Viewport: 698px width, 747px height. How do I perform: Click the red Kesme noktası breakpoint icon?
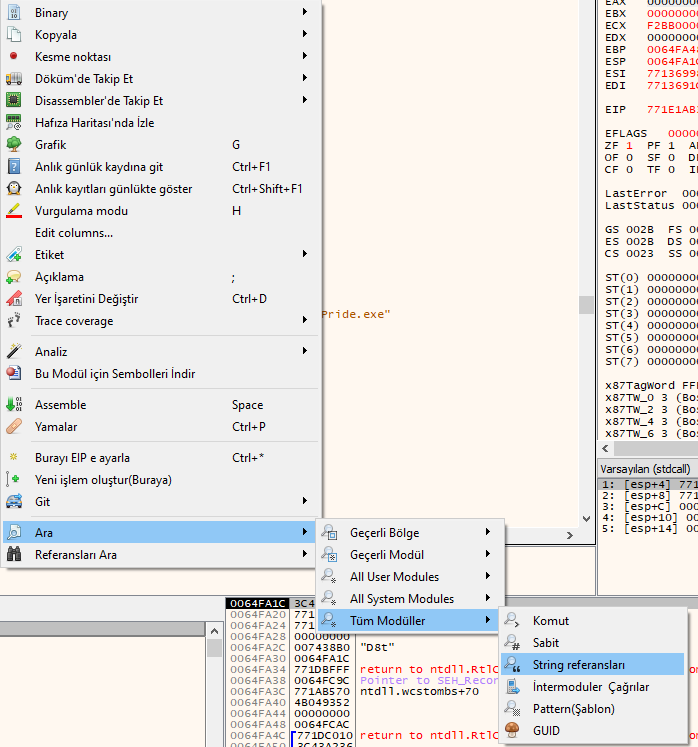pos(14,56)
